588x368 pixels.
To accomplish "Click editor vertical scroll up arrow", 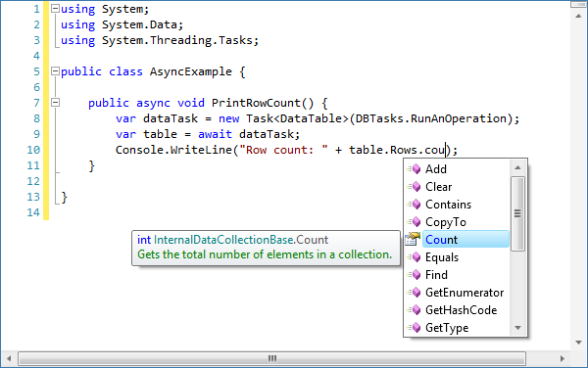I will pos(578,16).
